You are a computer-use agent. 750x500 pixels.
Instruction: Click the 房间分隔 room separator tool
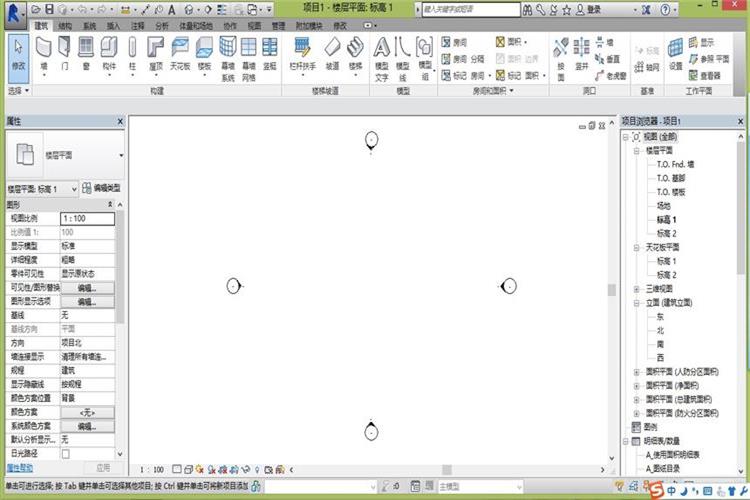coord(463,59)
